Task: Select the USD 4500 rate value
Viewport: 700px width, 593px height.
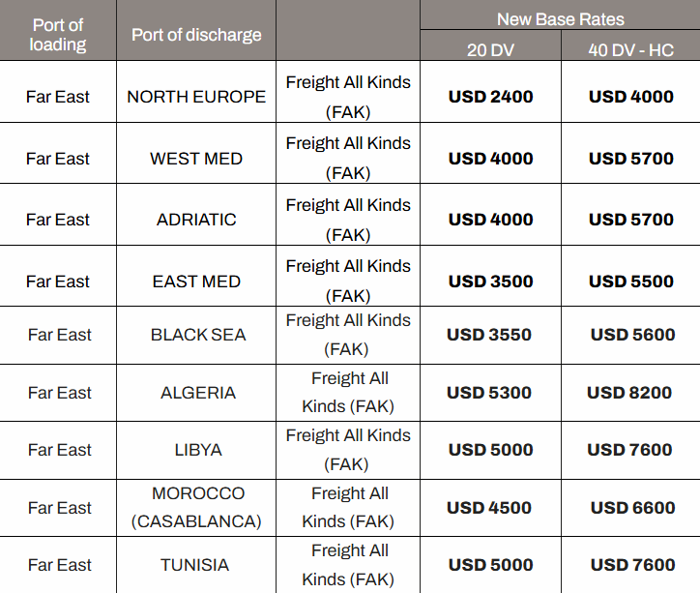Action: click(x=489, y=508)
